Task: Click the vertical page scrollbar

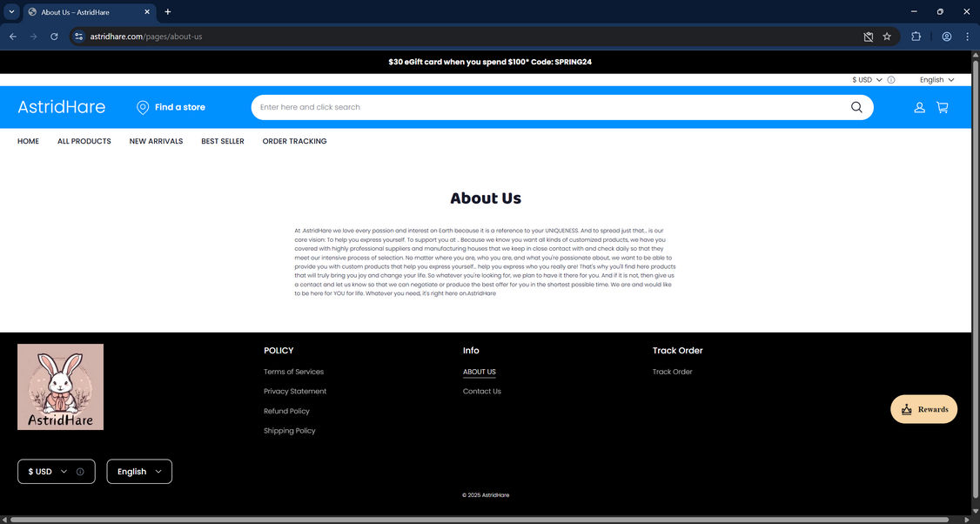Action: [976, 281]
